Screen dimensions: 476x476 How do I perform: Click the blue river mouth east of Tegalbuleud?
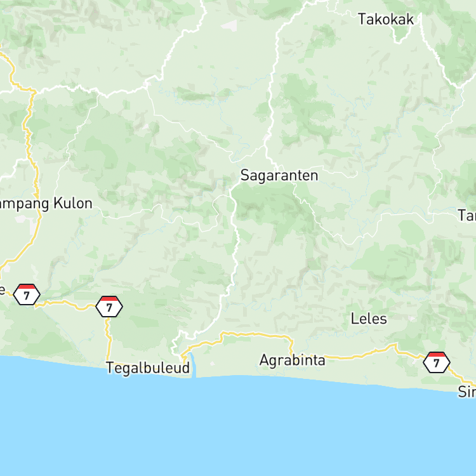click(x=193, y=364)
